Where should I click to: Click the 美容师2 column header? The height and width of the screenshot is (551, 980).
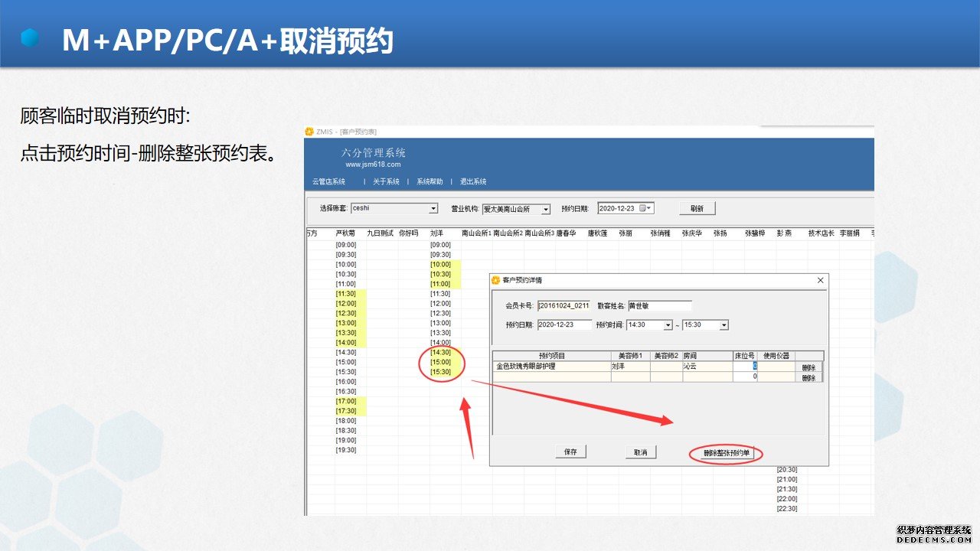[666, 356]
